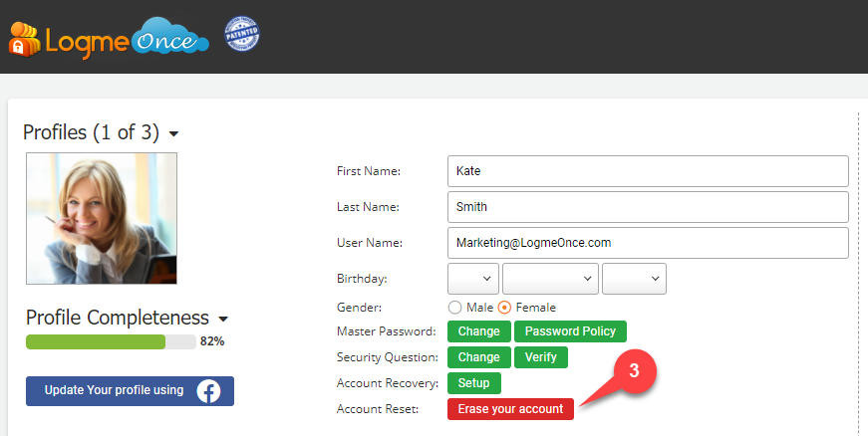Image resolution: width=868 pixels, height=436 pixels.
Task: Click the LogmeOnce logo
Action: tap(109, 39)
